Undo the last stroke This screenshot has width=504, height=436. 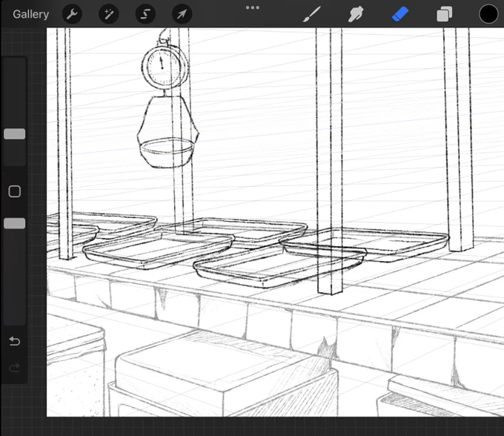[15, 341]
